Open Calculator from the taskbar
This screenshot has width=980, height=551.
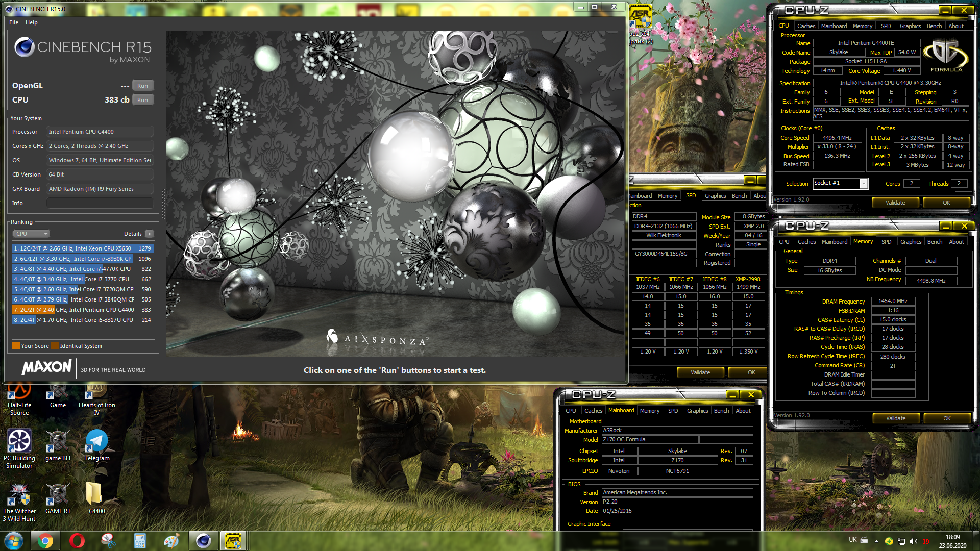pos(140,540)
